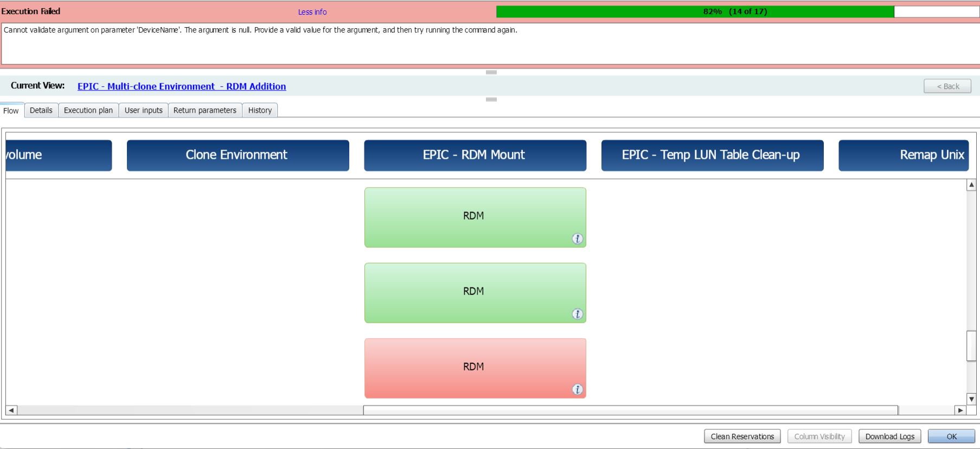Select the Clone Environment column header
Image resolution: width=980 pixels, height=449 pixels.
coord(238,155)
